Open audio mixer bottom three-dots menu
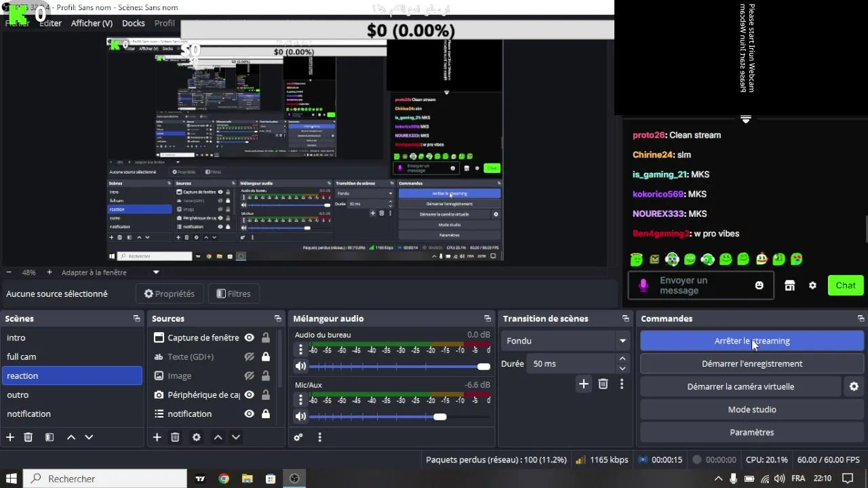This screenshot has height=488, width=868. point(320,437)
